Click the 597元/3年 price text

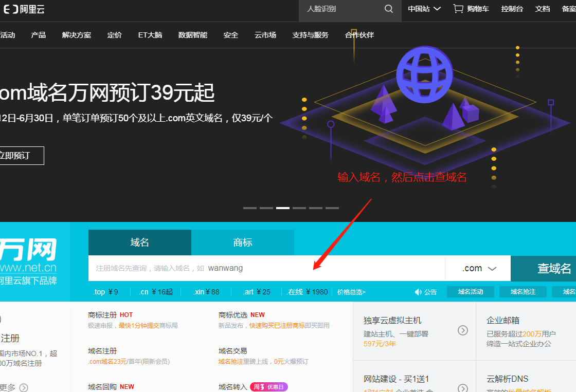point(380,344)
